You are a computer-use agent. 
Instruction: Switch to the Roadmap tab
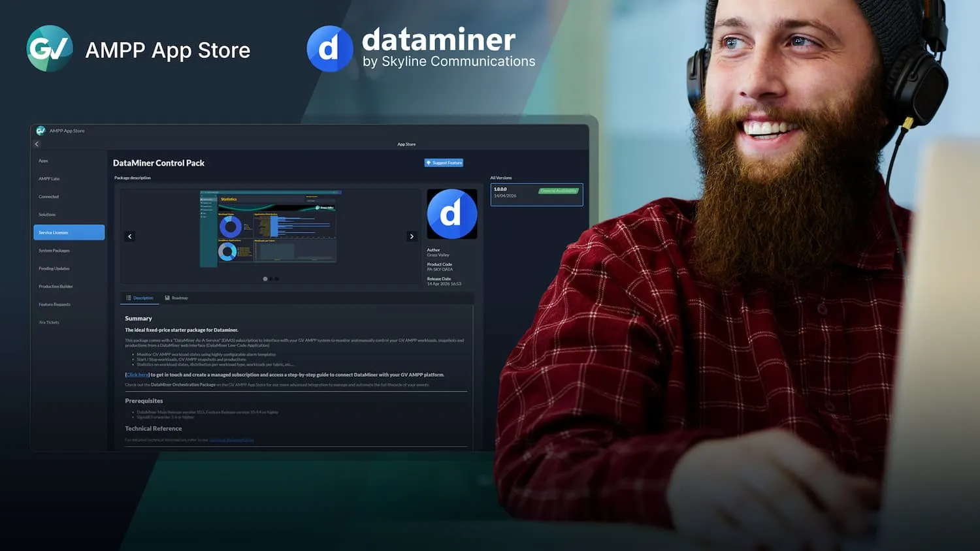coord(176,298)
